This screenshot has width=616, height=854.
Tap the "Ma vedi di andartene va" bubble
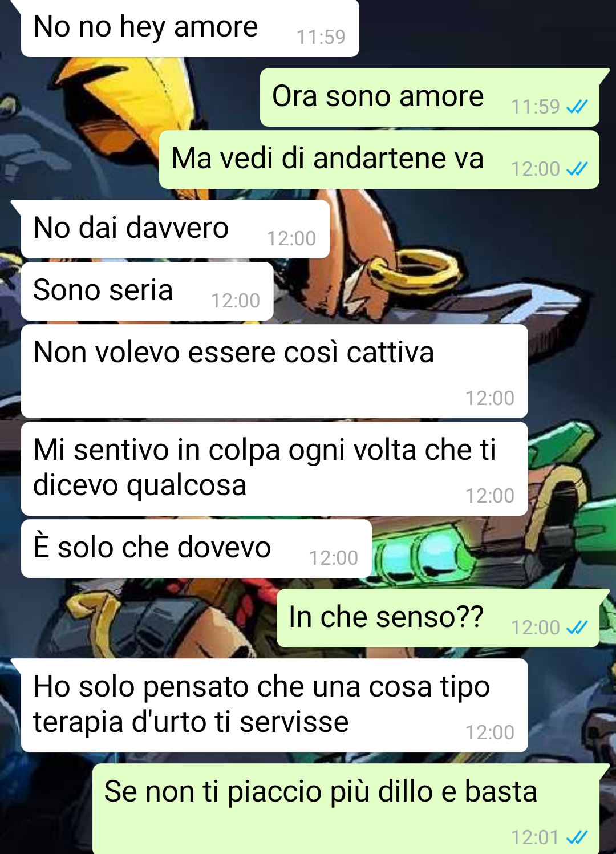coord(379,160)
